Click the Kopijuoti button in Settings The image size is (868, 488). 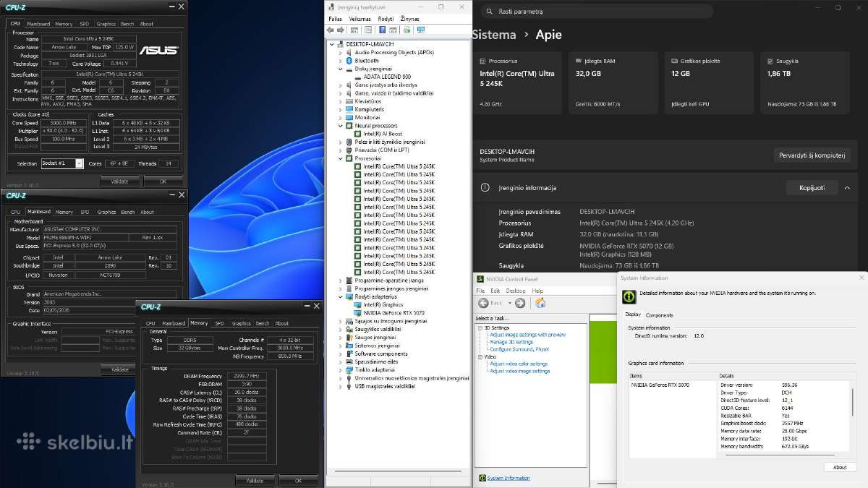(812, 188)
